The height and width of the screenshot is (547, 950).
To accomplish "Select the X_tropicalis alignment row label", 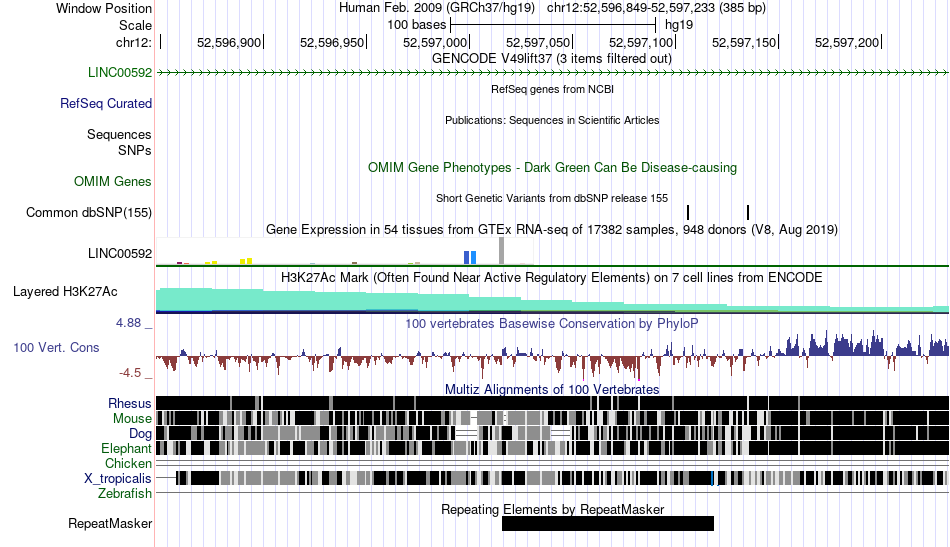I will pos(118,478).
